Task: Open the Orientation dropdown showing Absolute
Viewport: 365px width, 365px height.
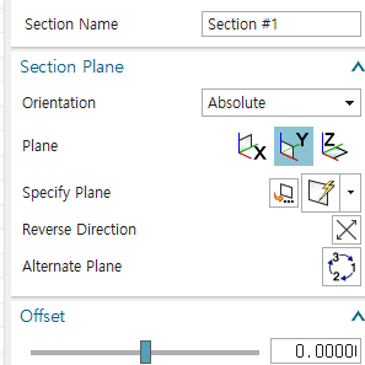Action: click(x=281, y=103)
